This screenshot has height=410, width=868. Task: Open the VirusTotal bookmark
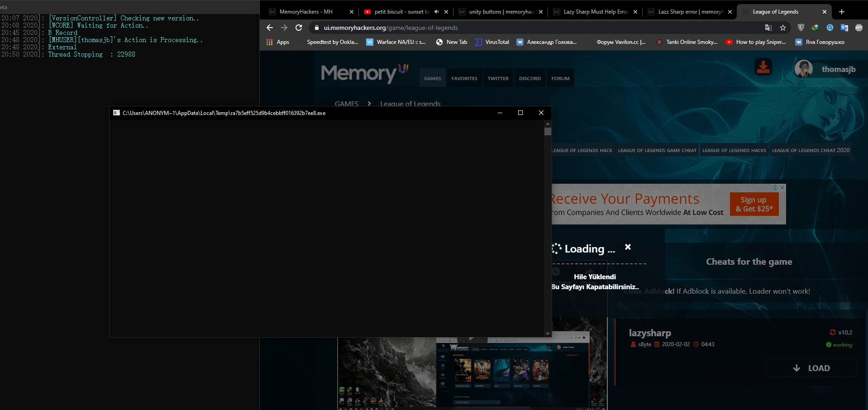click(492, 42)
